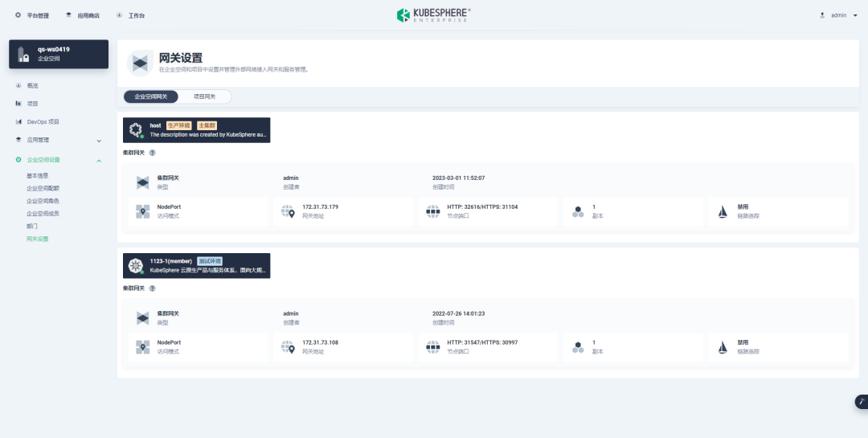Image resolution: width=868 pixels, height=438 pixels.
Task: Click replica icon in host gateway
Action: (578, 211)
